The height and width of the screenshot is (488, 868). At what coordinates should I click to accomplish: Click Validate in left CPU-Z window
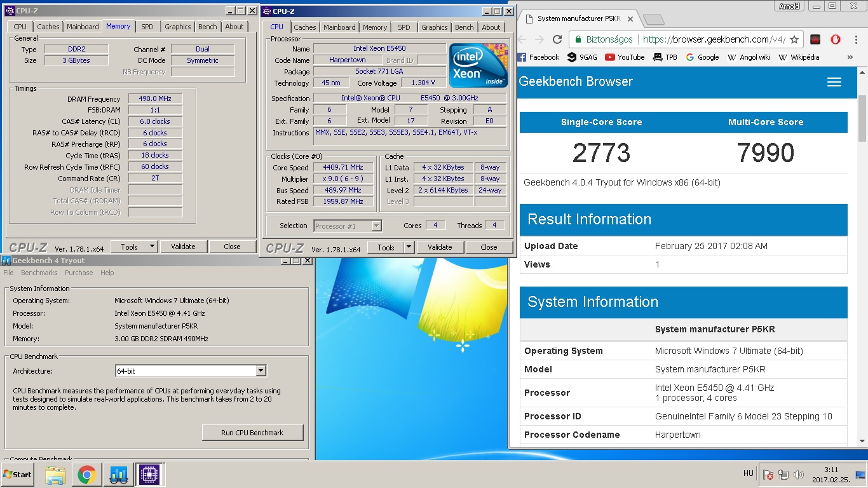tap(183, 247)
